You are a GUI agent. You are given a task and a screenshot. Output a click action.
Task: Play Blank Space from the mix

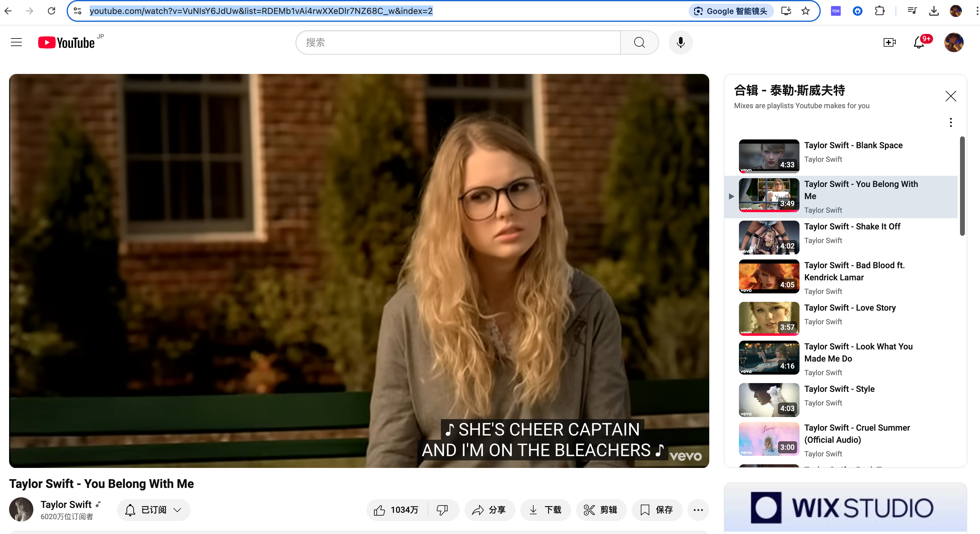tap(841, 156)
